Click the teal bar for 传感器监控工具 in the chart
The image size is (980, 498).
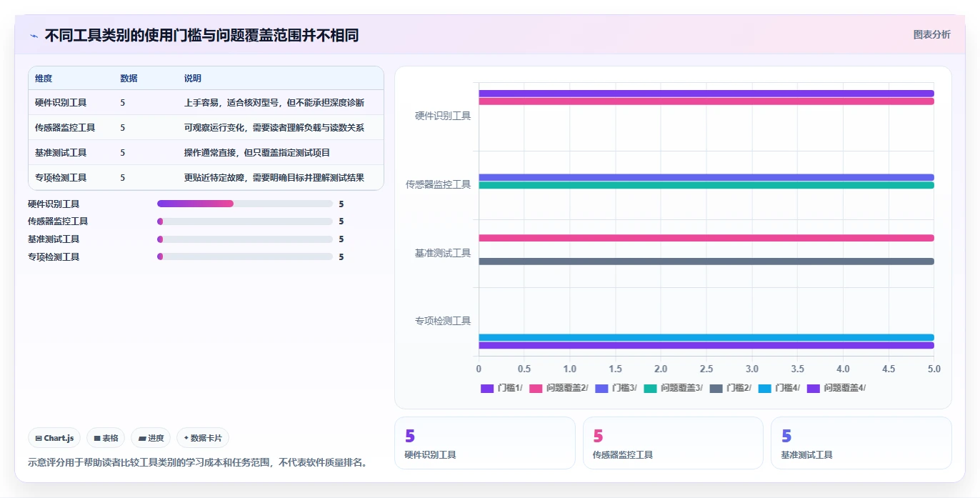click(706, 185)
